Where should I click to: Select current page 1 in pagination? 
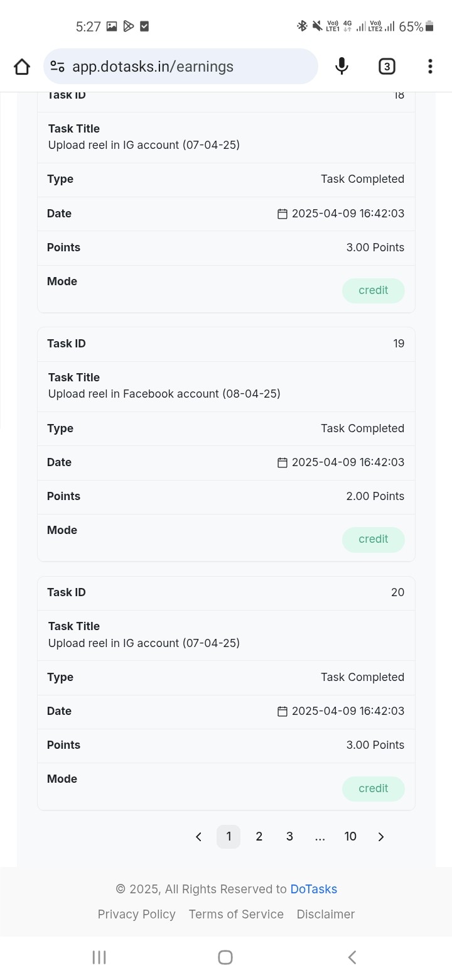click(x=229, y=837)
